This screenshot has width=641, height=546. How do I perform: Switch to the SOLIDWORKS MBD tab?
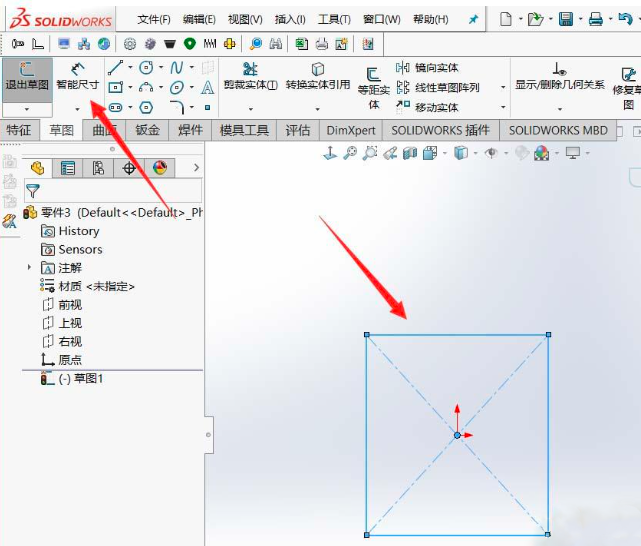558,130
